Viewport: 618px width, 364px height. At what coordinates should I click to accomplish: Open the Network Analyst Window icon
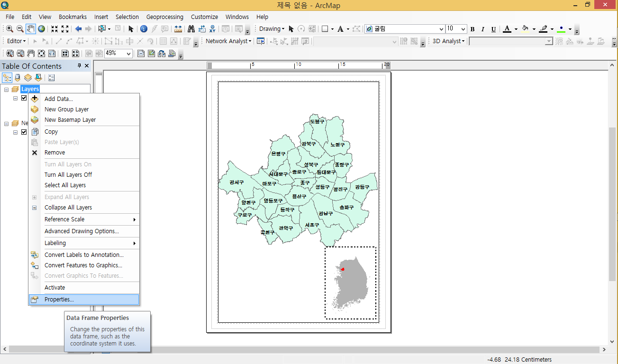(x=261, y=41)
